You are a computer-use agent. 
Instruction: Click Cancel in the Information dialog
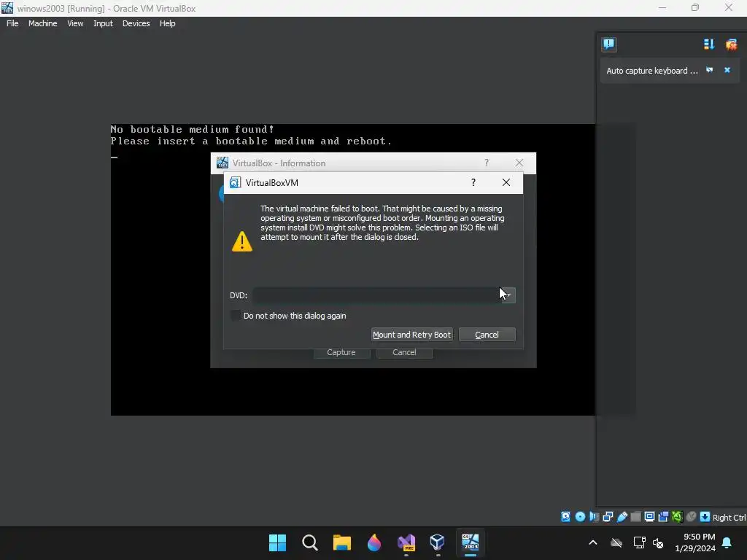pyautogui.click(x=404, y=352)
